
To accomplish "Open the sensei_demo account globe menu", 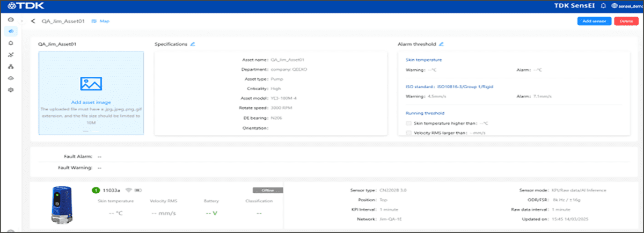I will (x=626, y=5).
